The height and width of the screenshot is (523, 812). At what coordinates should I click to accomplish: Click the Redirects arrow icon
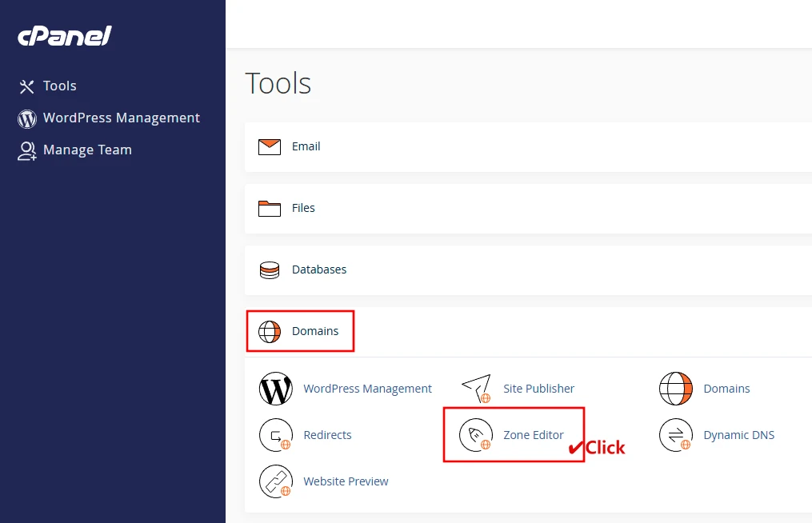(276, 435)
